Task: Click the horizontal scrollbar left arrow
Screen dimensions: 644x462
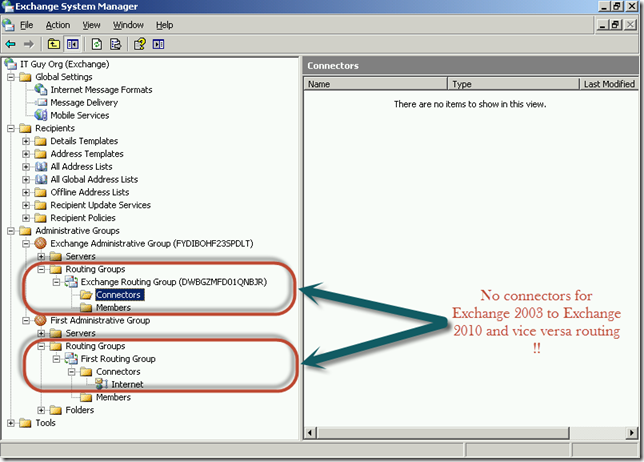Action: point(310,432)
